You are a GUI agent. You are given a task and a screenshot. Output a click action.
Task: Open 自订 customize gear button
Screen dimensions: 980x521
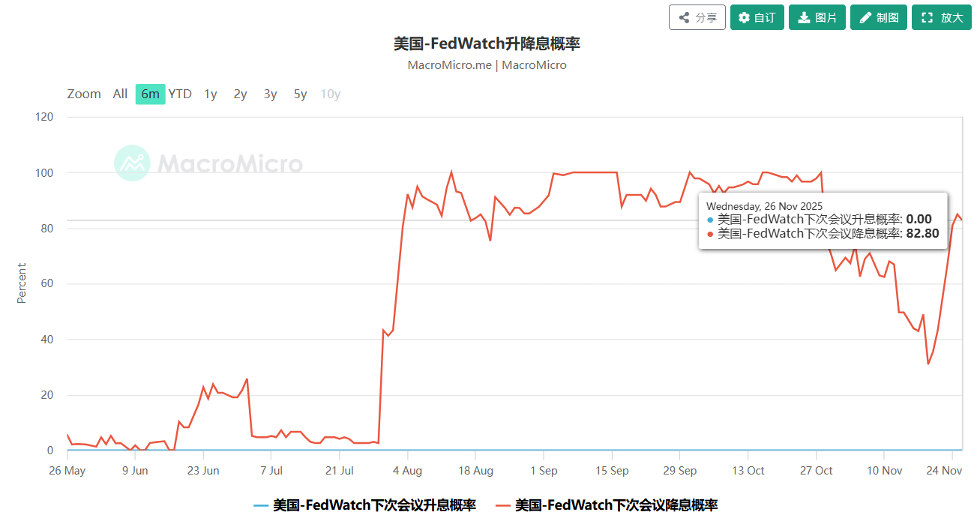pyautogui.click(x=757, y=17)
